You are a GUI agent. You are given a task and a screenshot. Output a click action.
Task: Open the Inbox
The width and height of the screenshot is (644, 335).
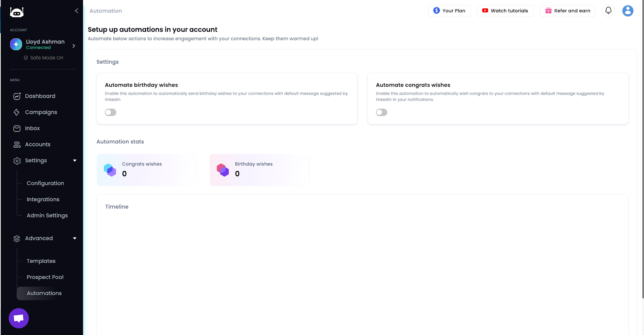(x=32, y=128)
